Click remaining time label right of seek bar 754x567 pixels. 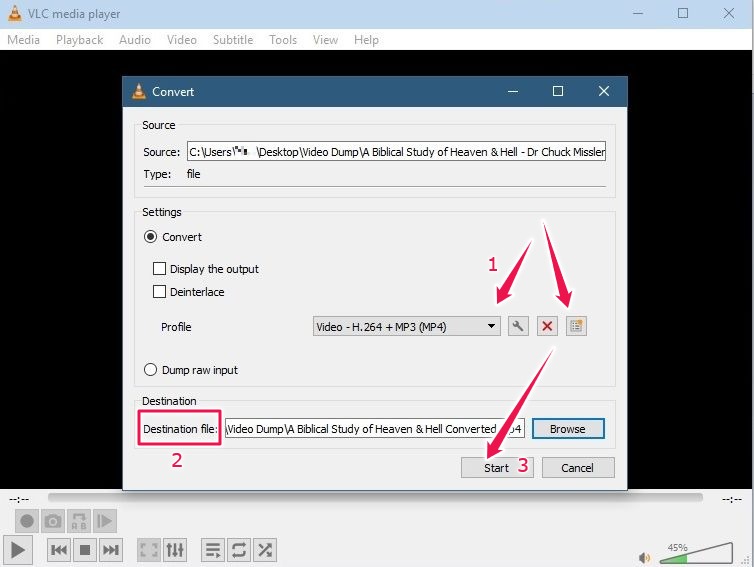point(732,500)
